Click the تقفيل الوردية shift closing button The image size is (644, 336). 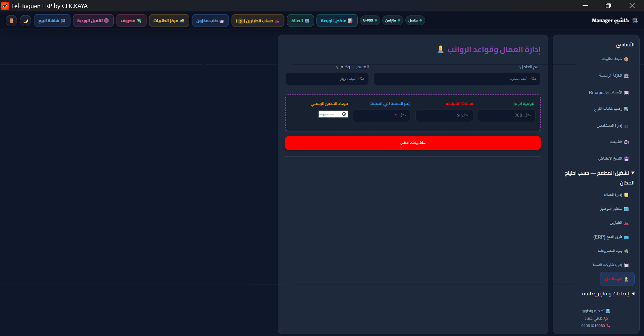(93, 20)
